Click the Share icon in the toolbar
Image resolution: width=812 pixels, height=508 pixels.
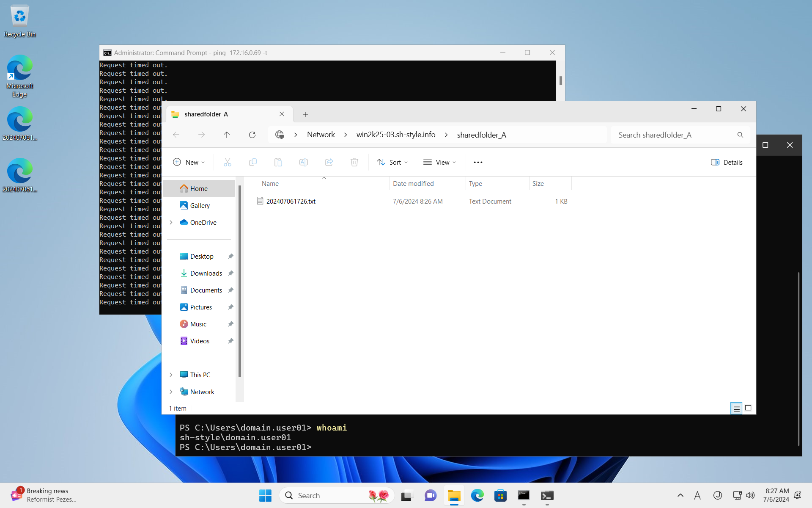[x=329, y=162]
